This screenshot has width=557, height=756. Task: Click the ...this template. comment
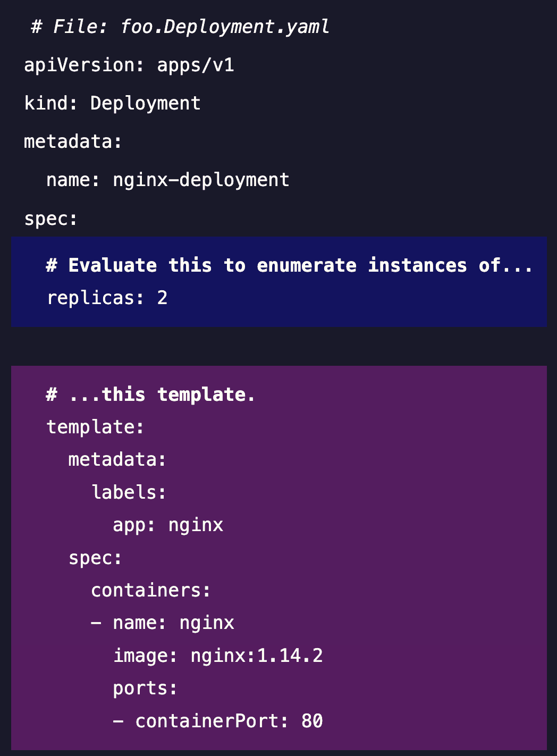pos(151,394)
